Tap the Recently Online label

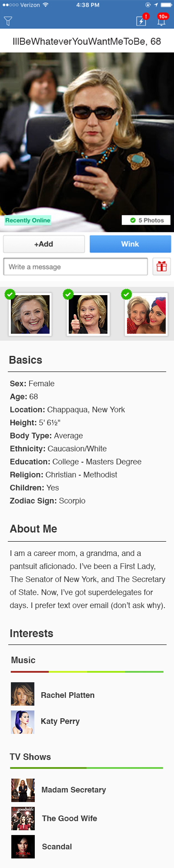click(x=28, y=220)
